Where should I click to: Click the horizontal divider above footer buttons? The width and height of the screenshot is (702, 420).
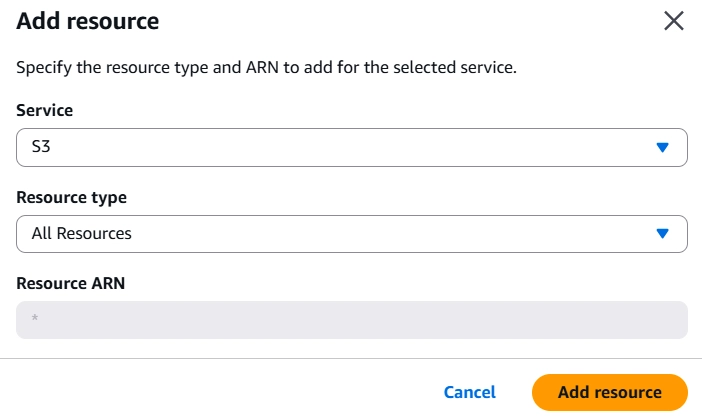pos(351,358)
